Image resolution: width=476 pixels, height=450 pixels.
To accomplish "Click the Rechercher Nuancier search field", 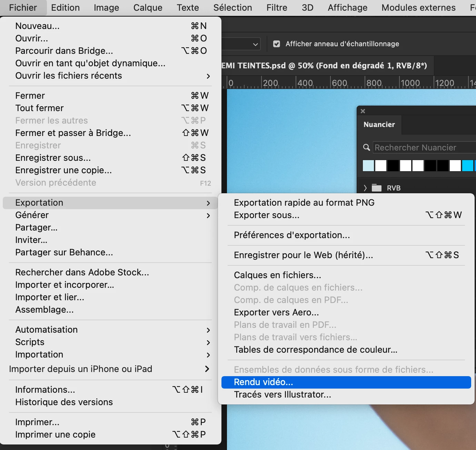I will click(425, 147).
